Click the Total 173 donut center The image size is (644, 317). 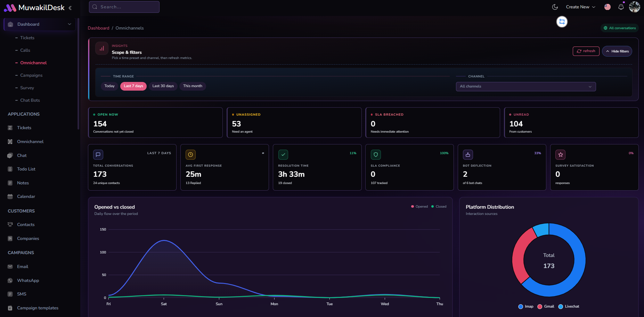549,260
